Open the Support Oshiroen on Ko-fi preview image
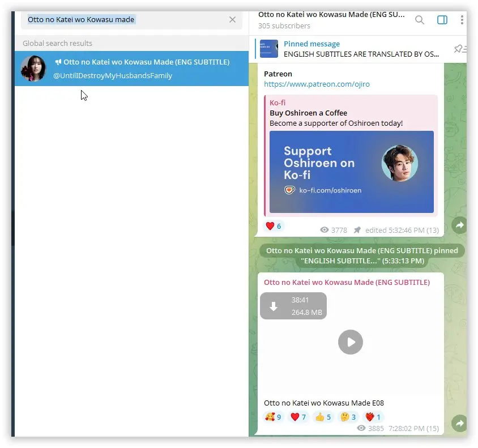Viewport: 478px width, 448px height. [x=352, y=172]
